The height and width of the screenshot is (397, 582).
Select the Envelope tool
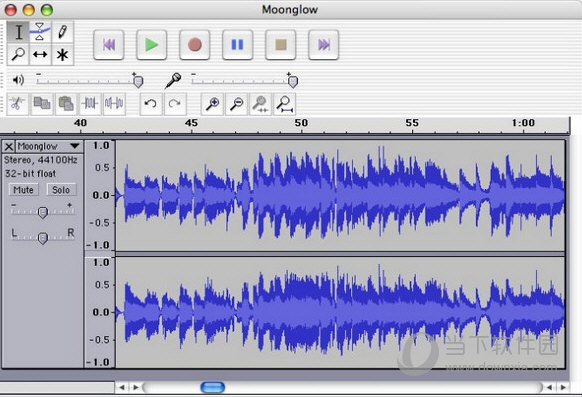(40, 32)
